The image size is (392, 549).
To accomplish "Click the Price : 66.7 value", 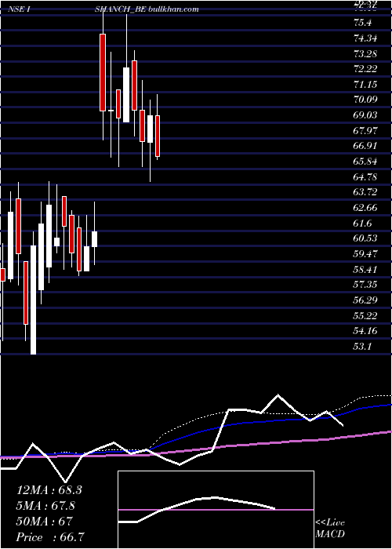I will (x=50, y=537).
